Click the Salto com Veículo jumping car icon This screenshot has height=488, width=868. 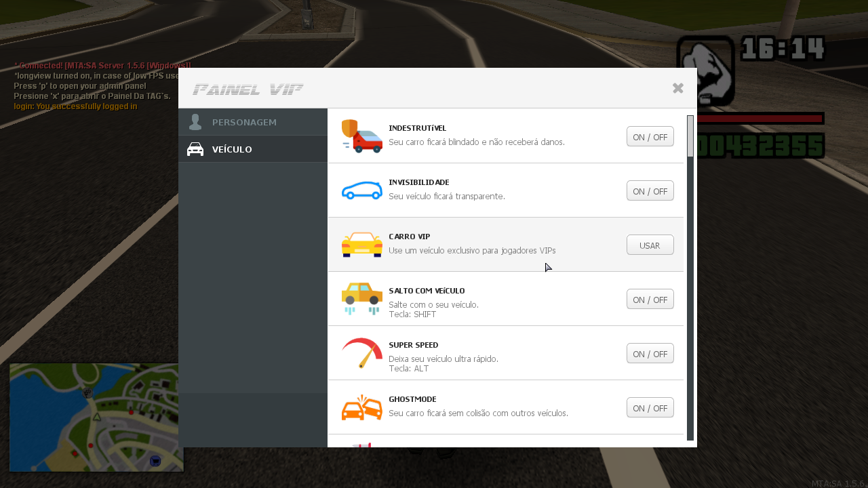tap(361, 298)
